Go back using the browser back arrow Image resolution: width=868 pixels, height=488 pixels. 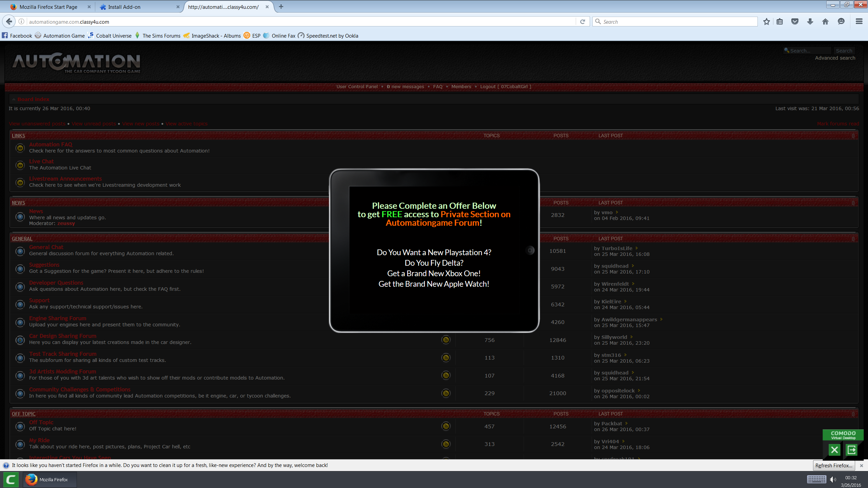click(x=9, y=22)
